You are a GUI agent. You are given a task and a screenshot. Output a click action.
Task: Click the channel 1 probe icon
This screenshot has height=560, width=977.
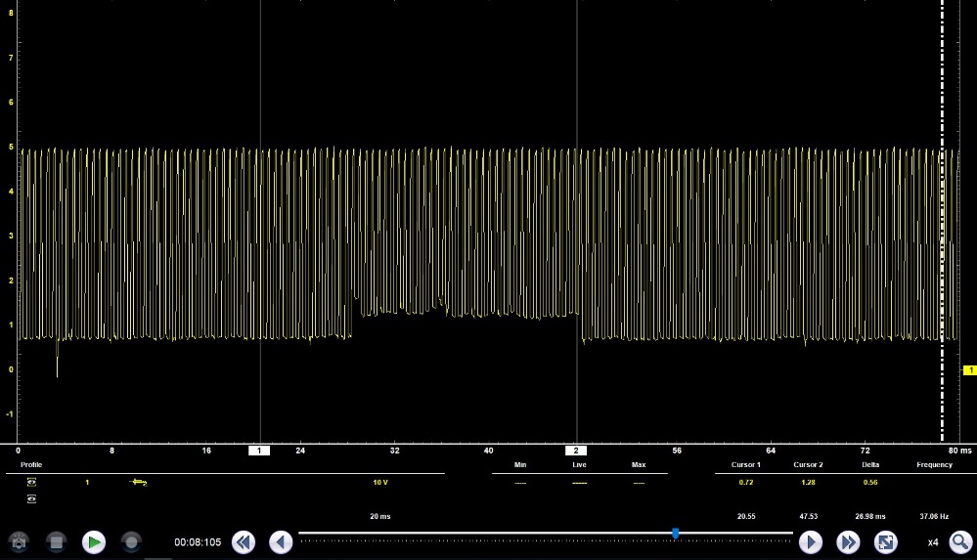pos(139,482)
